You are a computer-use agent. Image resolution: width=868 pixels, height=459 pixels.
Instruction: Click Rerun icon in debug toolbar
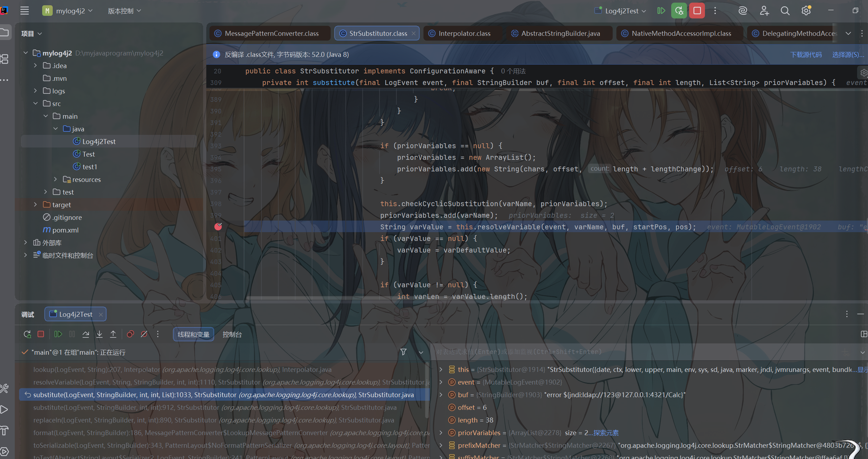coord(27,334)
